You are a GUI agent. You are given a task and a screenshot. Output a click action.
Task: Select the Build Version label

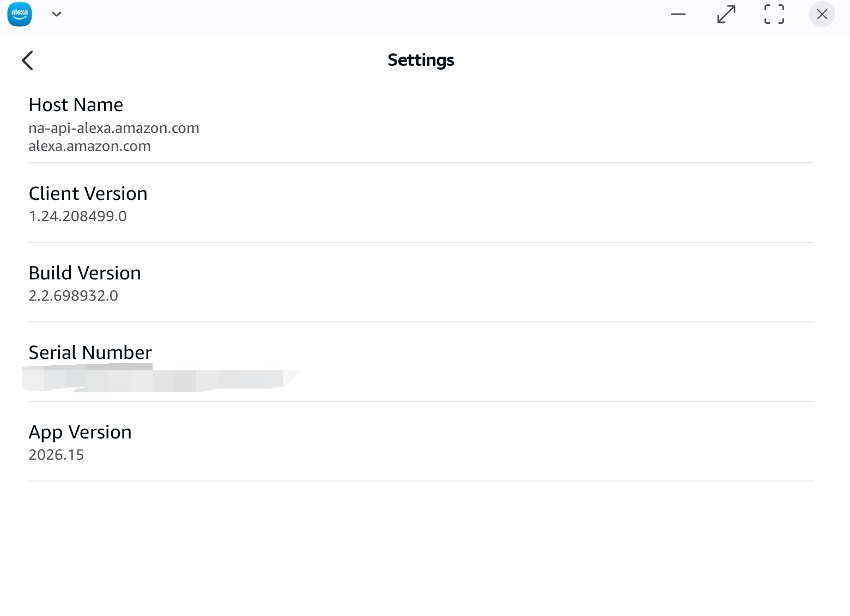click(x=85, y=273)
